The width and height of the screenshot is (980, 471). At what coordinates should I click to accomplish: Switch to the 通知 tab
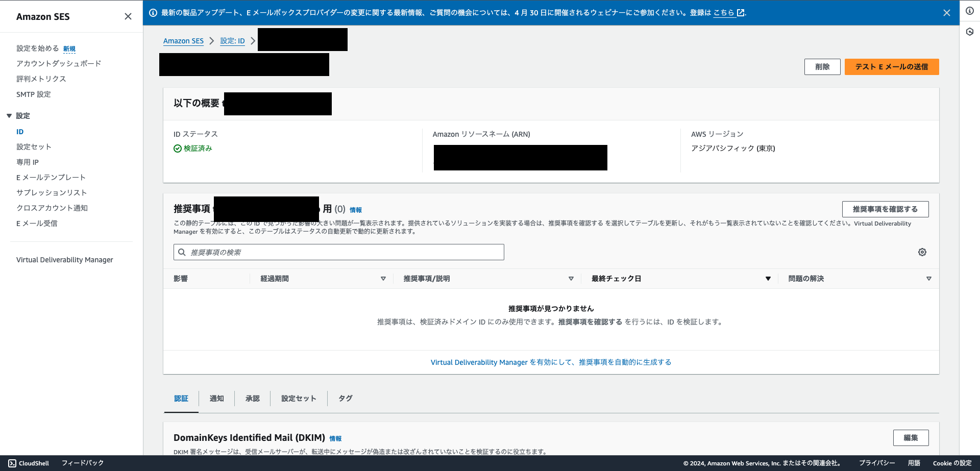217,399
